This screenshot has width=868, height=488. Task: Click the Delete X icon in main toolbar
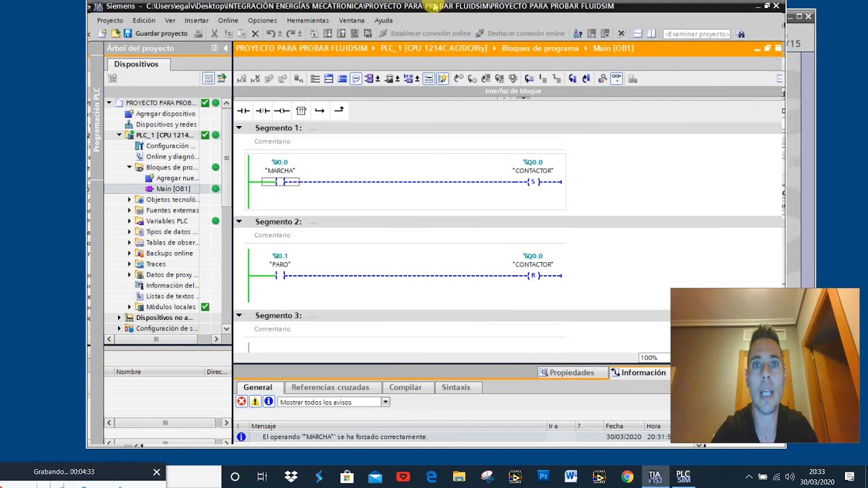click(x=255, y=33)
